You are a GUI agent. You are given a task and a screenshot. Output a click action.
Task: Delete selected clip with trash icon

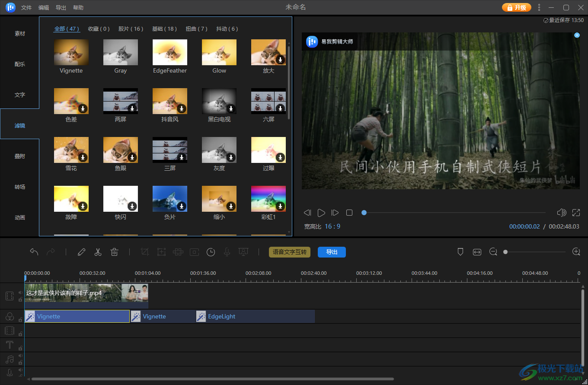tap(114, 252)
